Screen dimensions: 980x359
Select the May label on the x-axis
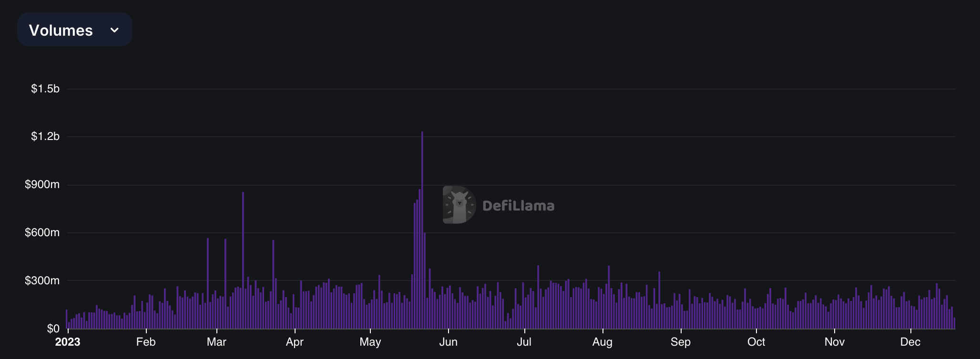pos(370,342)
